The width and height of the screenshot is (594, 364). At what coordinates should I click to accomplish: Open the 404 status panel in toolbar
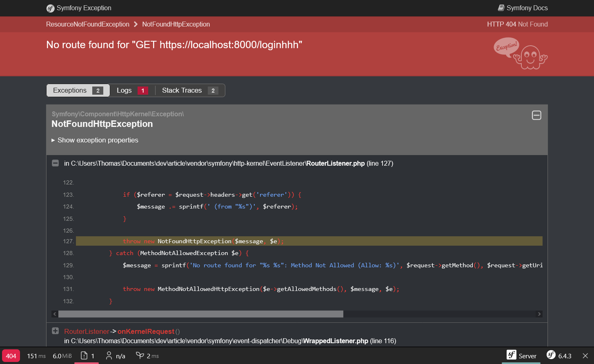pyautogui.click(x=11, y=356)
